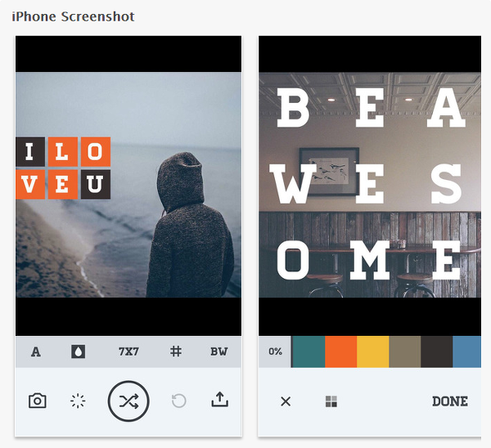This screenshot has width=491, height=448.
Task: Select the water drop color icon
Action: point(79,352)
